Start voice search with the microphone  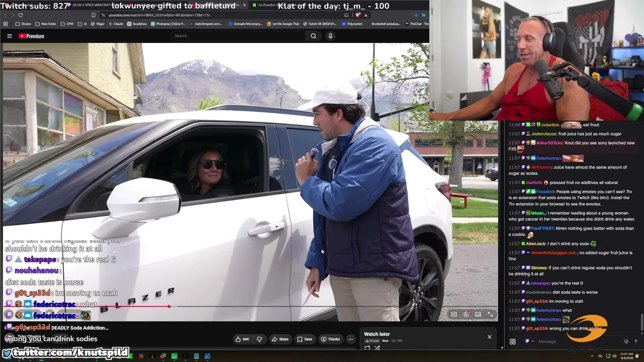[x=331, y=36]
